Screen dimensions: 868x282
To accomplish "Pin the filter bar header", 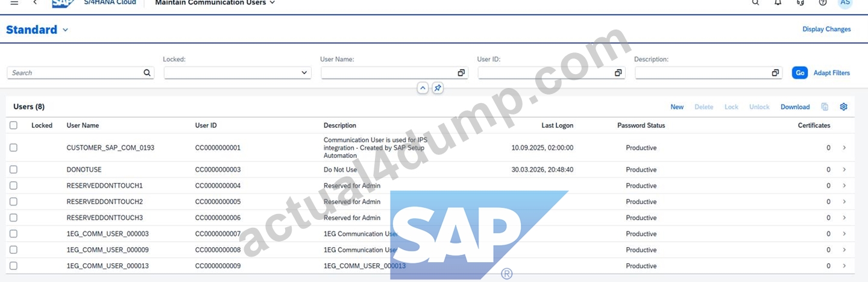I will (438, 88).
